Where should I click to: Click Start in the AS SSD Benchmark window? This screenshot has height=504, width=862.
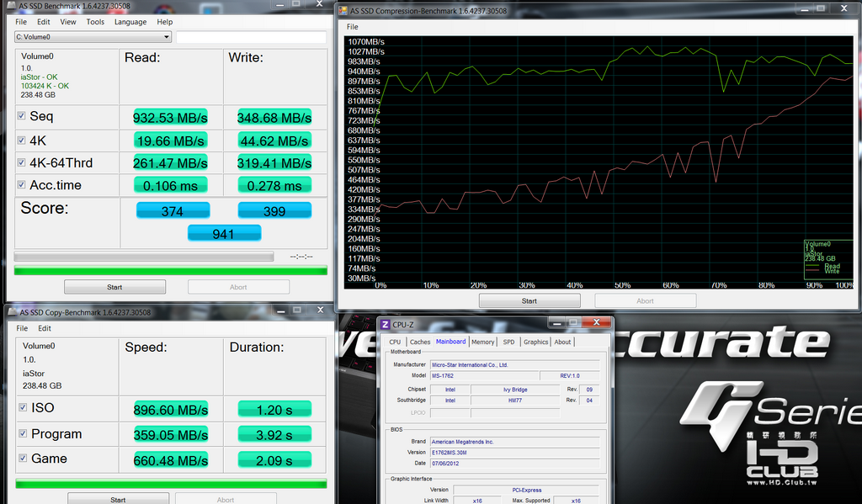pos(114,287)
